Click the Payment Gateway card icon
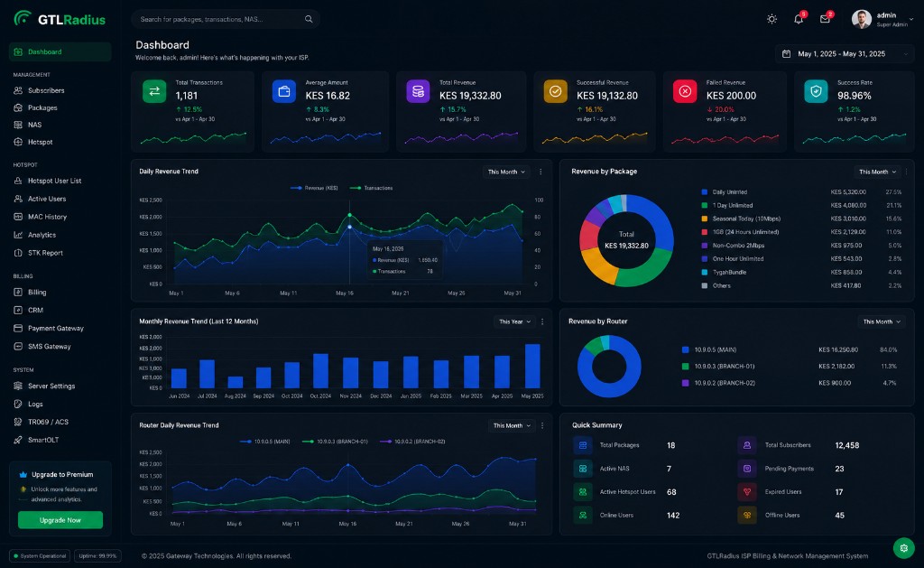 point(18,328)
